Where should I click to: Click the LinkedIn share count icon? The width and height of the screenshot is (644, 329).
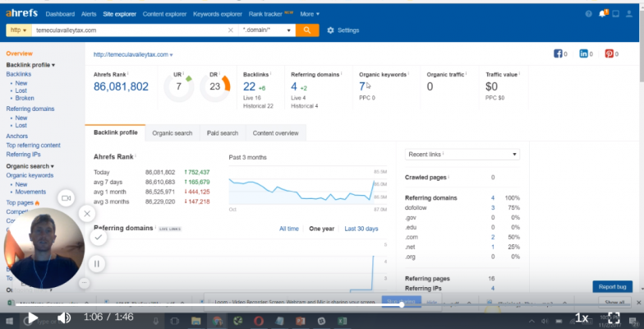coord(586,54)
